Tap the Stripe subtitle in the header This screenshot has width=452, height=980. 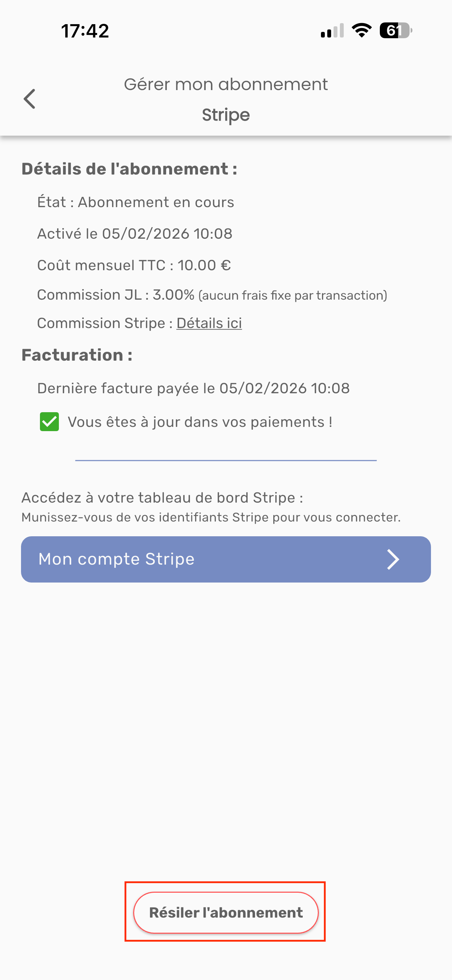pos(226,115)
